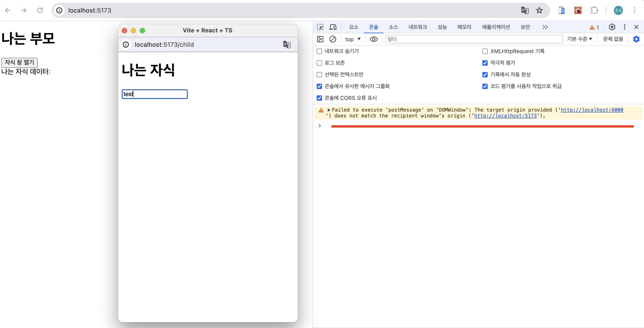The image size is (644, 328).
Task: Show console sidebar panel icon
Action: click(320, 39)
